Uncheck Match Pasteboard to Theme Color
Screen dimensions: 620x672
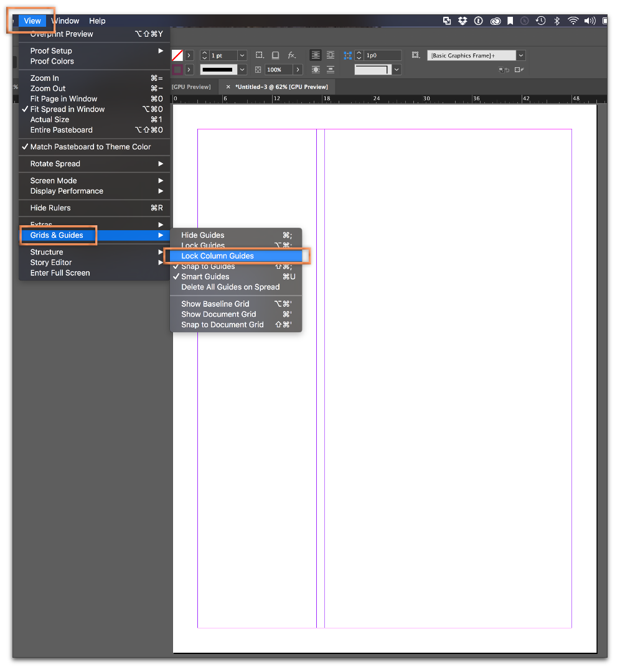tap(89, 146)
